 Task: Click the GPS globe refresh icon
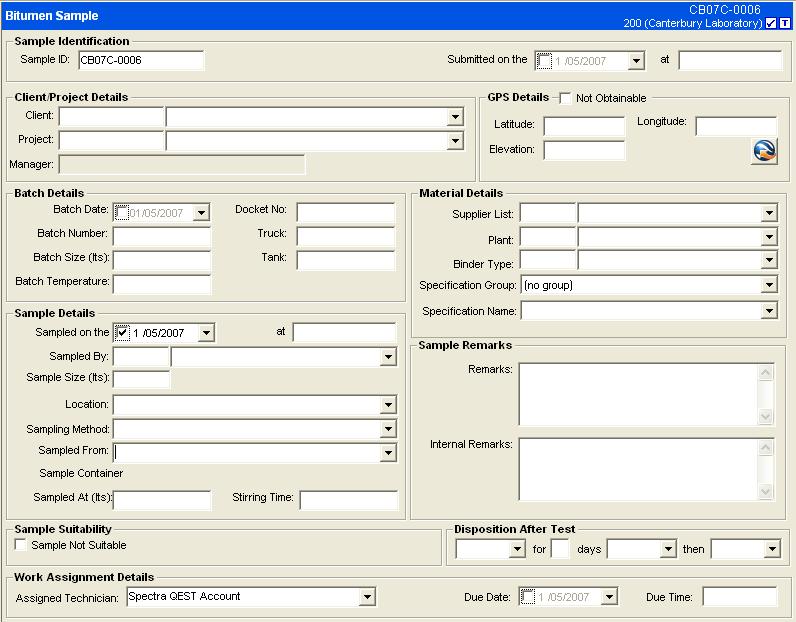[x=764, y=151]
